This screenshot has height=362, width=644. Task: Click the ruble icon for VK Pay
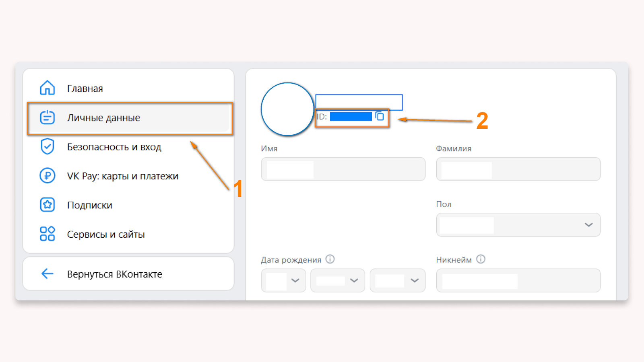coord(47,176)
